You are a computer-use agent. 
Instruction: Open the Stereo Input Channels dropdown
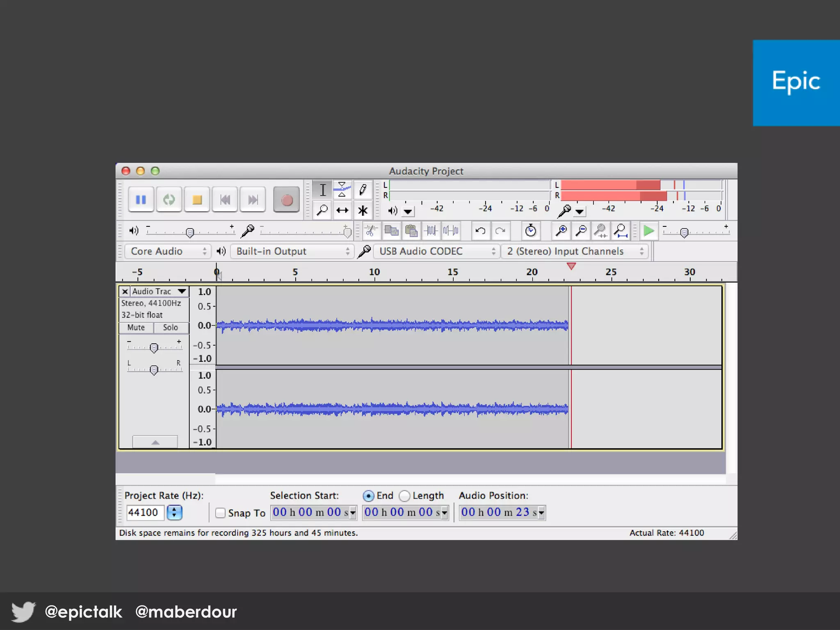574,251
